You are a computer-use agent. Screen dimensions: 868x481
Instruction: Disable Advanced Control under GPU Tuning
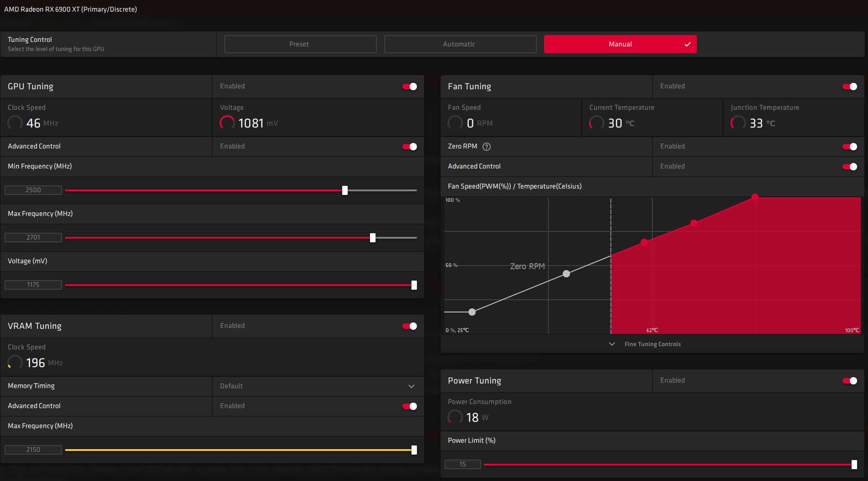410,147
